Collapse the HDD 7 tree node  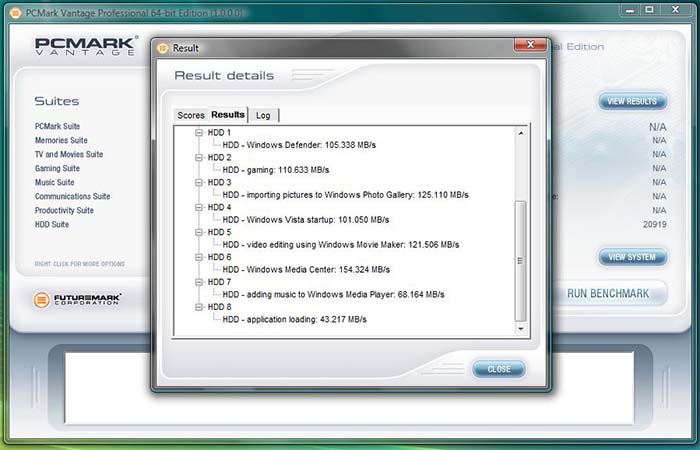(199, 283)
